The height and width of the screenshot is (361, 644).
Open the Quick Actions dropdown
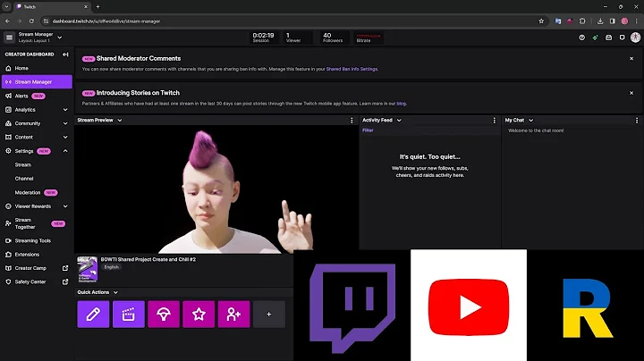tap(115, 292)
